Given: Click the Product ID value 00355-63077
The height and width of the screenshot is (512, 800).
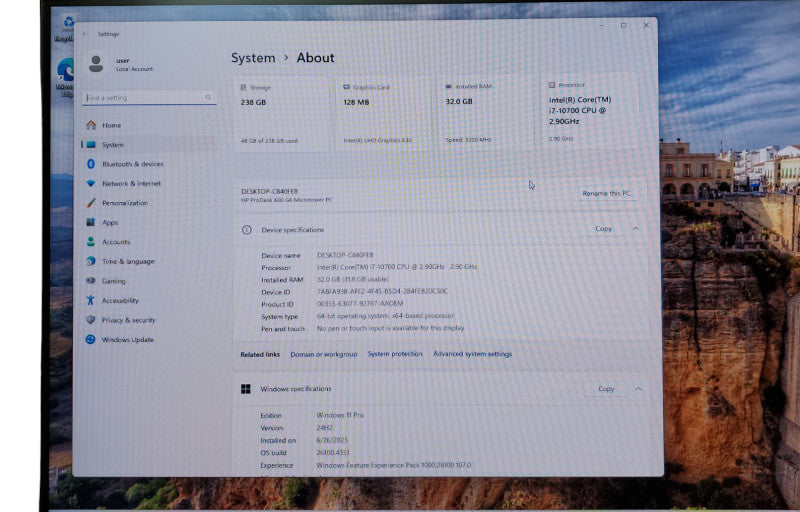Looking at the screenshot, I should tap(360, 303).
